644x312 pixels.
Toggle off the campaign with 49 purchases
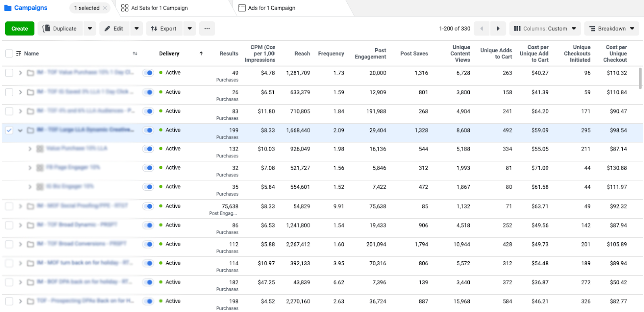[x=148, y=73]
